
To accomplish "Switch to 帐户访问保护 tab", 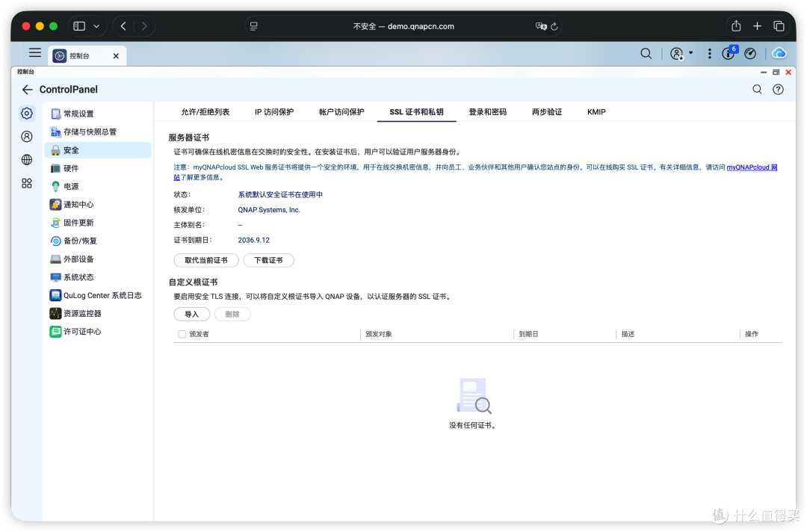I will pos(341,112).
